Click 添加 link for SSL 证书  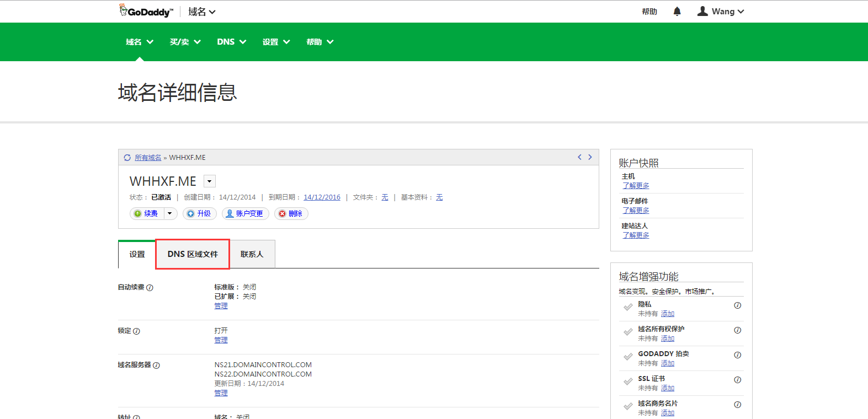[668, 388]
